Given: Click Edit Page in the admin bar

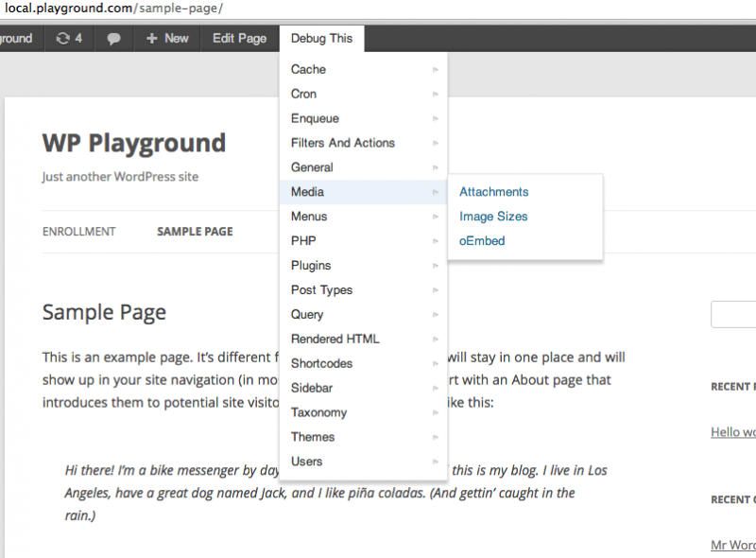Looking at the screenshot, I should (x=239, y=39).
